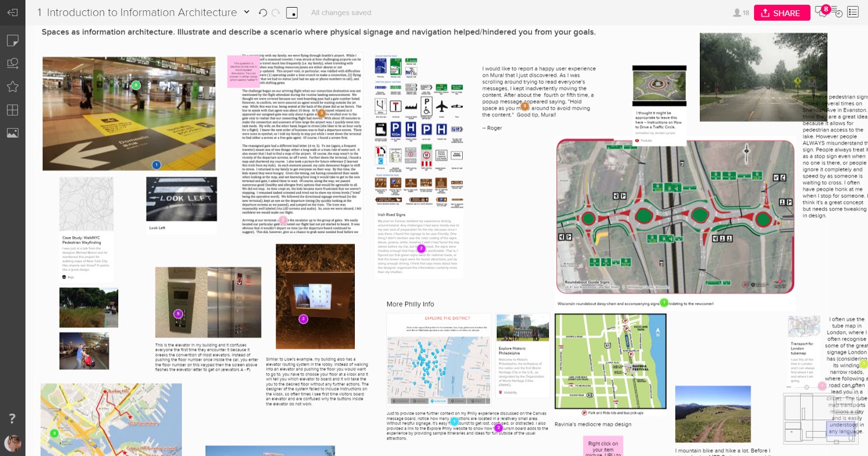Open the outline list icon

(853, 12)
